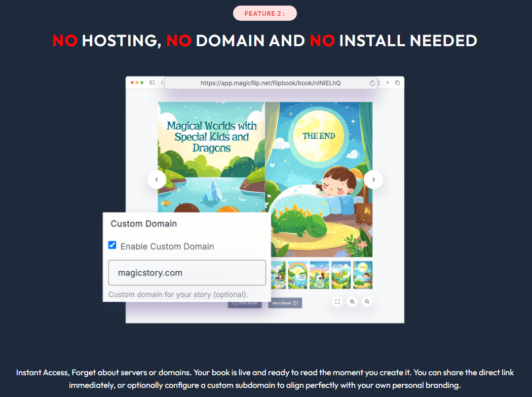The image size is (532, 397).
Task: Click the custom domain input field
Action: 187,273
